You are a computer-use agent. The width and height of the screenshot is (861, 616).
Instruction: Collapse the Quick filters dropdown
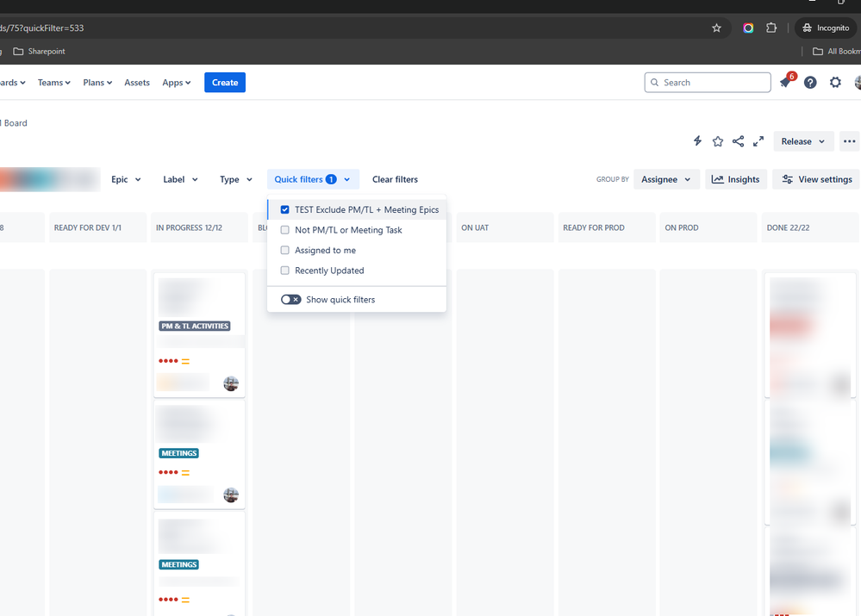(313, 179)
